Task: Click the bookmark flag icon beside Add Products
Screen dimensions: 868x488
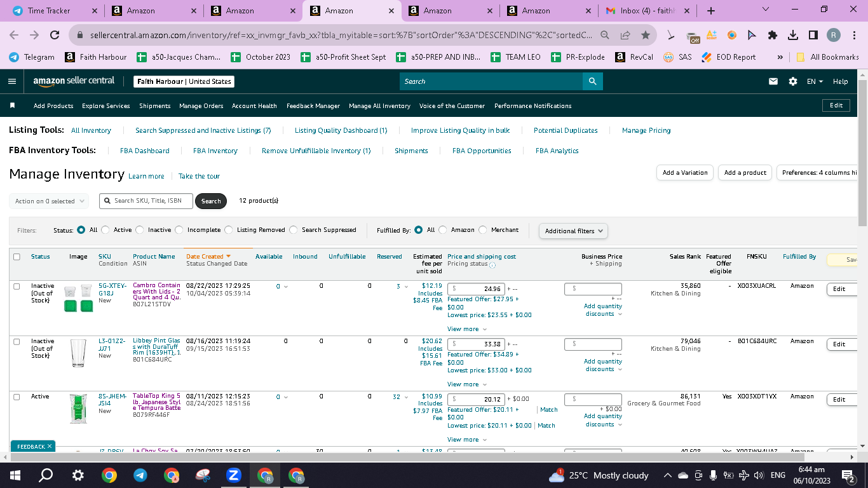Action: [x=13, y=105]
